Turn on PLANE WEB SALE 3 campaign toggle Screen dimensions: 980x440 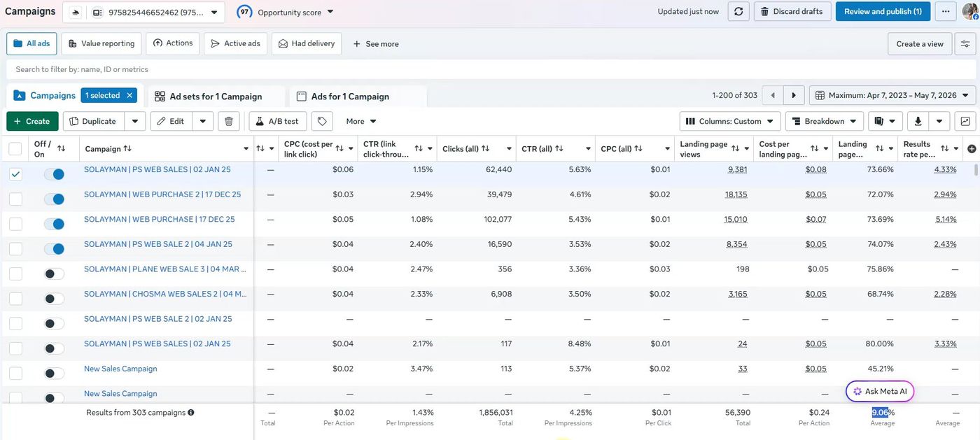point(54,274)
